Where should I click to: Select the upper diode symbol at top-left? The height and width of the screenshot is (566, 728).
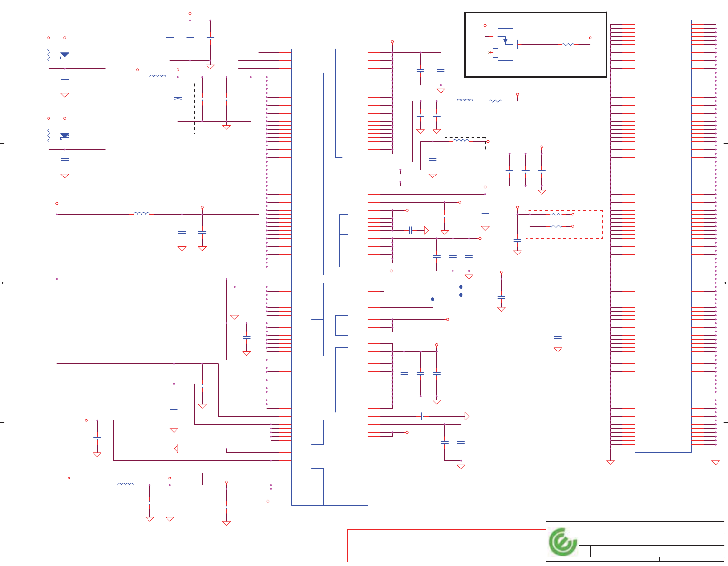[x=65, y=55]
